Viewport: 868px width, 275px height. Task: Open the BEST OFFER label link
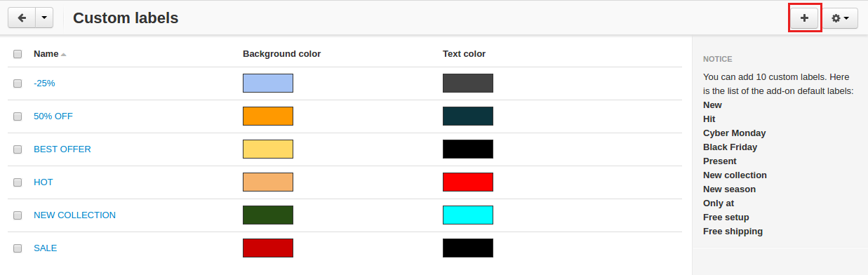pos(62,149)
